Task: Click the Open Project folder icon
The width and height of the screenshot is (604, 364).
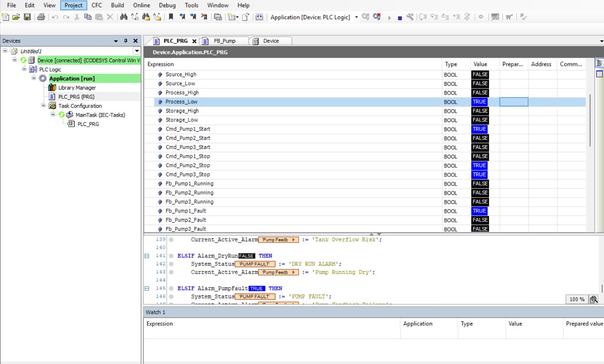Action: coord(16,17)
